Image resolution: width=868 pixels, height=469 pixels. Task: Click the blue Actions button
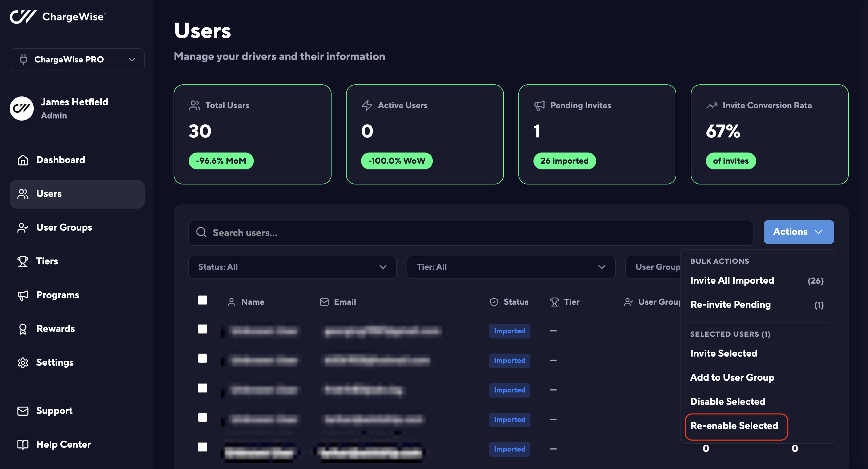(x=798, y=232)
